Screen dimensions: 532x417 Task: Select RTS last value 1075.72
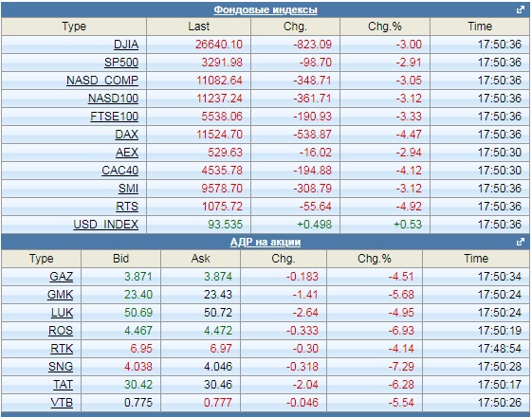[x=222, y=206]
